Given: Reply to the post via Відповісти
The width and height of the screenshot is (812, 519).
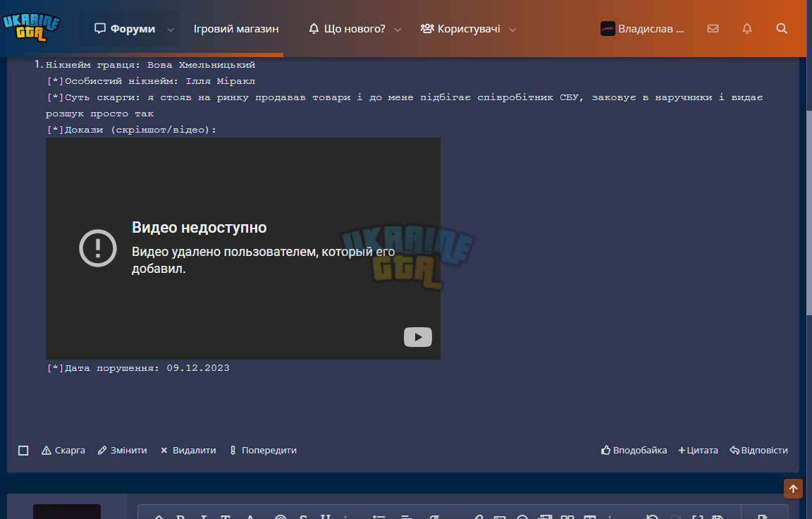Looking at the screenshot, I should pos(758,451).
